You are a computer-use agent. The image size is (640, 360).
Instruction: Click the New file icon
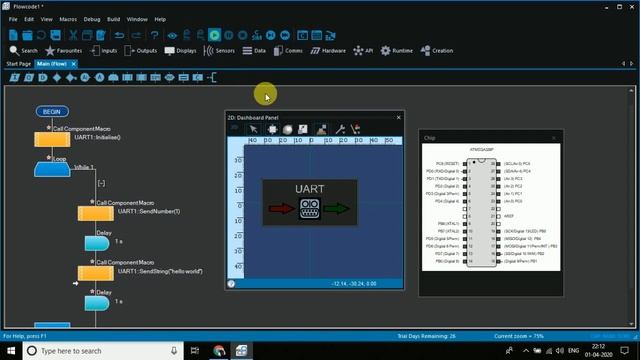[13, 35]
